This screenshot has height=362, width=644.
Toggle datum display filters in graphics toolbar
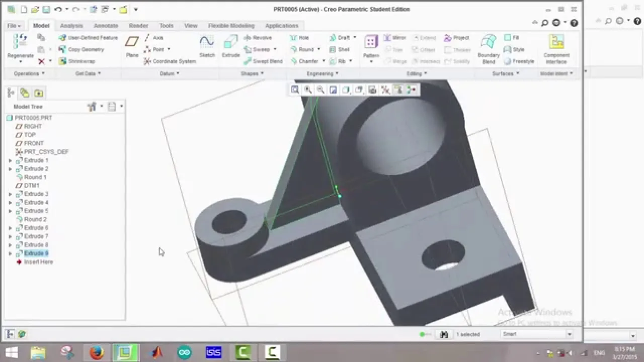(385, 90)
